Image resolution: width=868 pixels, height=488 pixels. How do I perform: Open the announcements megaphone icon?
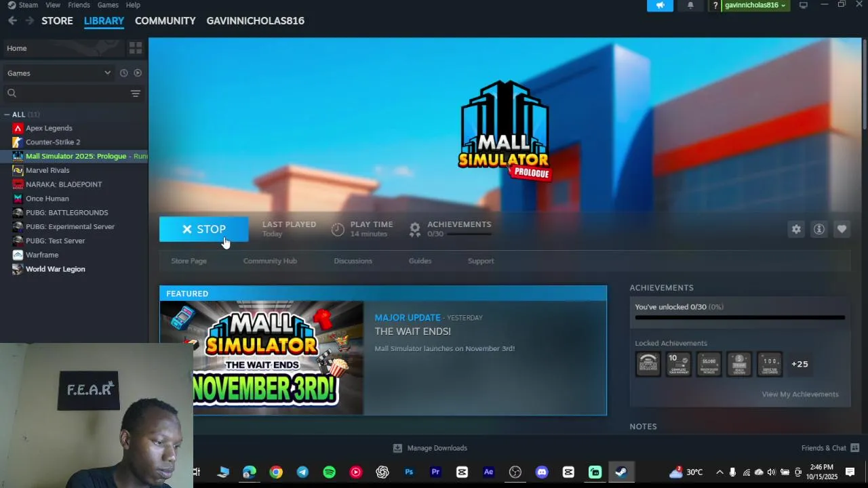[660, 5]
